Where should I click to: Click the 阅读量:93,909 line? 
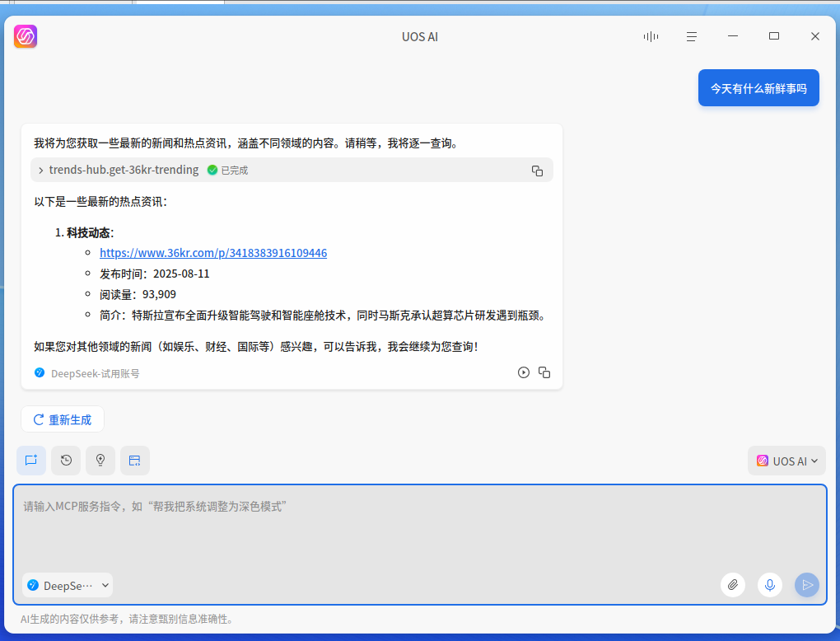[138, 294]
